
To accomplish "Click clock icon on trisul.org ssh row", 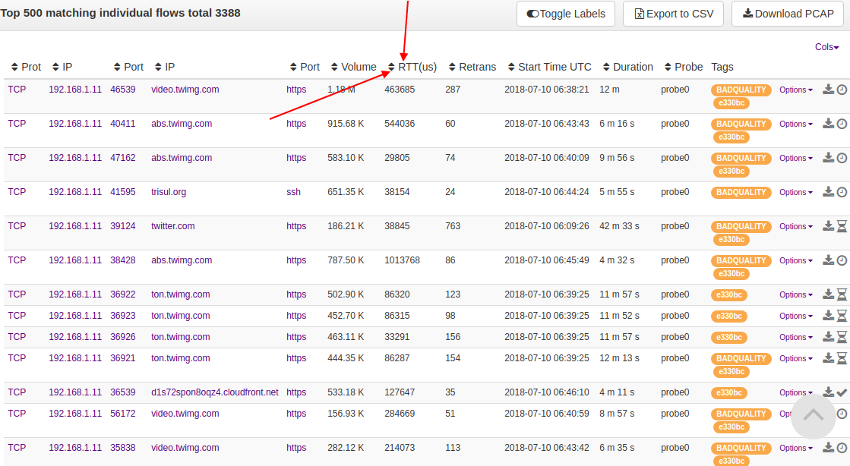I will click(x=842, y=192).
